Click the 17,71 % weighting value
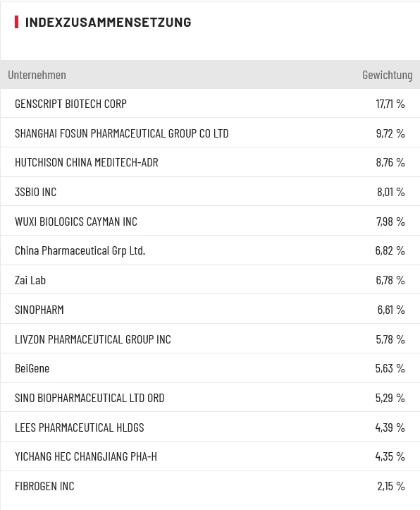420x510 pixels. point(390,104)
